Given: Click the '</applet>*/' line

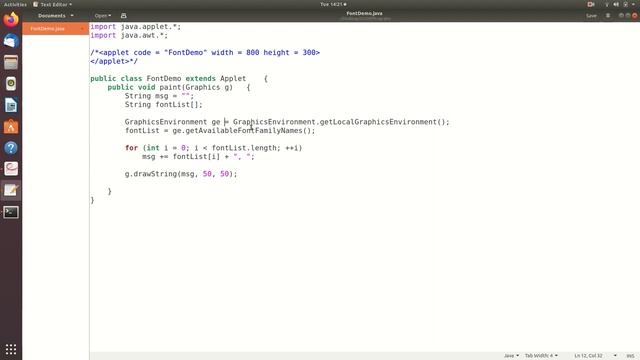Looking at the screenshot, I should (114, 61).
